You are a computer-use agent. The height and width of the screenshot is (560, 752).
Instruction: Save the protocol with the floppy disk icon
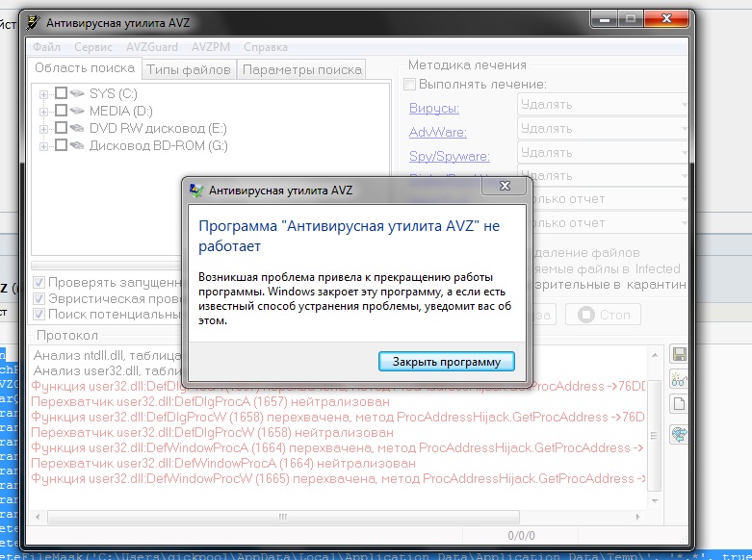[680, 355]
